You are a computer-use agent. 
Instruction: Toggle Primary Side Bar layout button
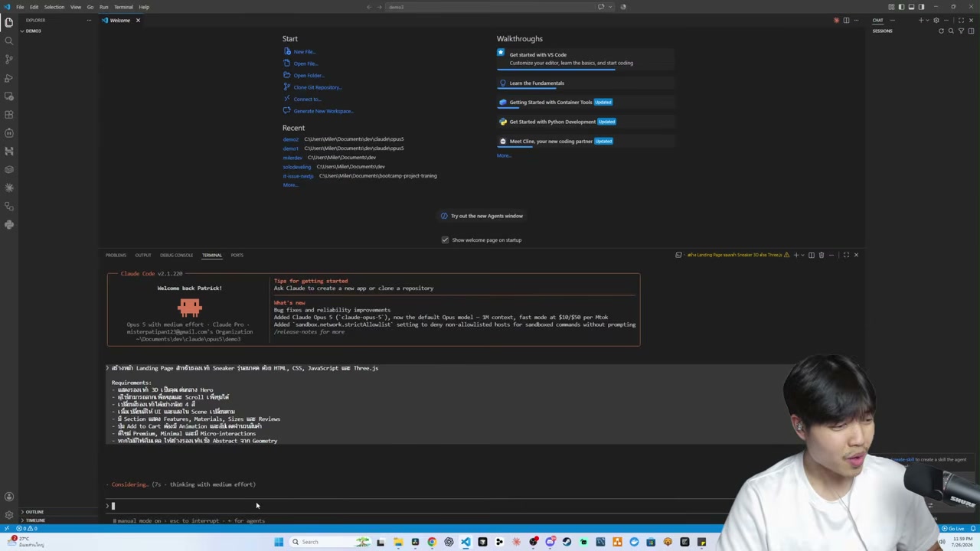coord(901,7)
